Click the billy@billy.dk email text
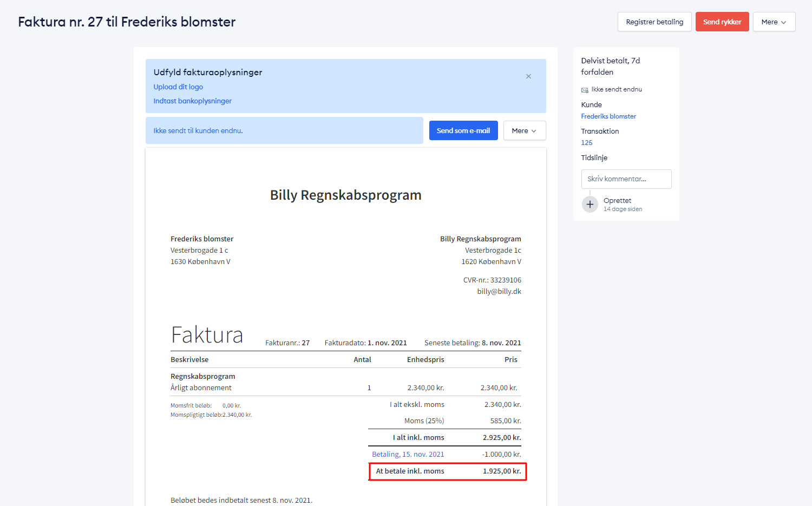The width and height of the screenshot is (812, 506). coord(499,291)
